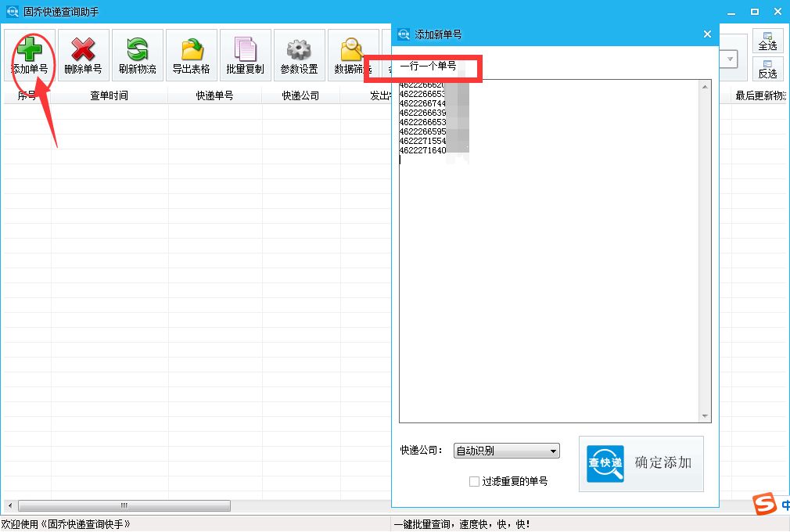This screenshot has width=790, height=532.
Task: Open parameter settings (参数设置) gear icon
Action: click(300, 56)
